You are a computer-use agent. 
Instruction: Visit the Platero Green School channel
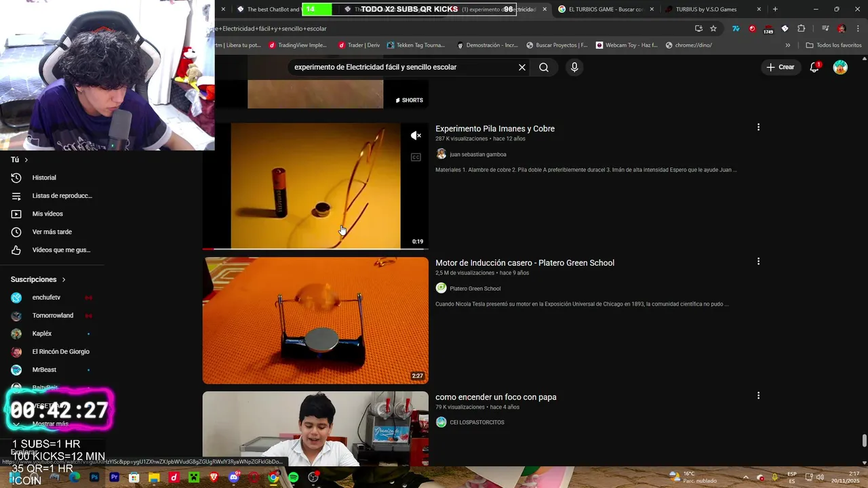[475, 289]
